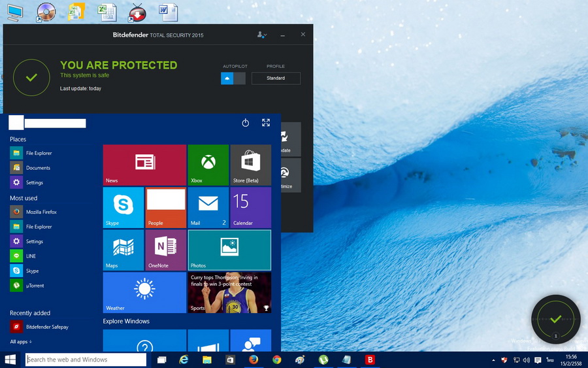This screenshot has height=368, width=588.
Task: Open the disc shortcut on the desktop
Action: click(45, 12)
